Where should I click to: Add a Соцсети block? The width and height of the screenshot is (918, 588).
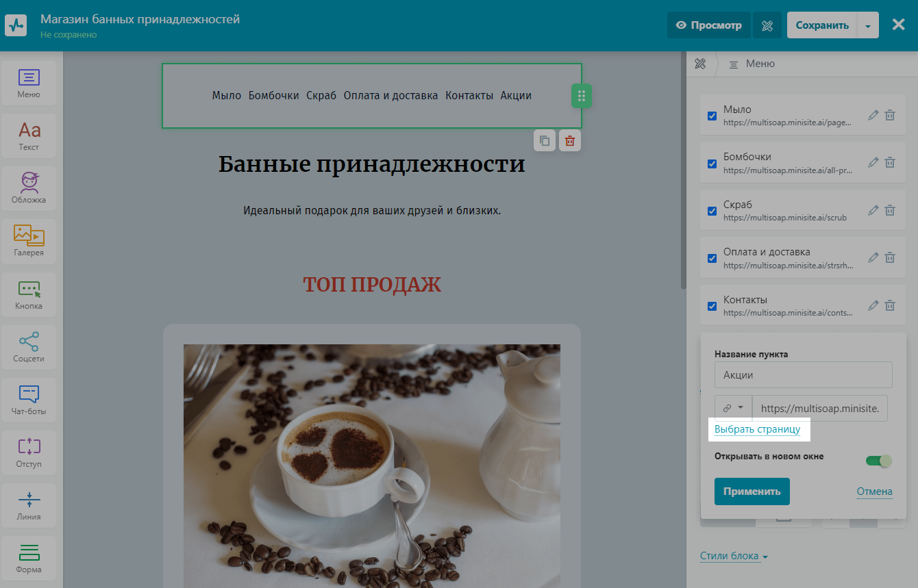(29, 347)
